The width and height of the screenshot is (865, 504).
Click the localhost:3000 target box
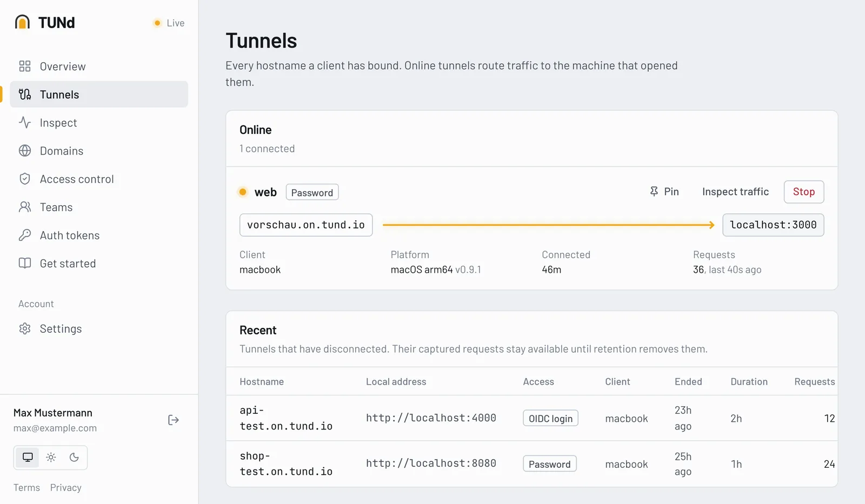pyautogui.click(x=773, y=225)
